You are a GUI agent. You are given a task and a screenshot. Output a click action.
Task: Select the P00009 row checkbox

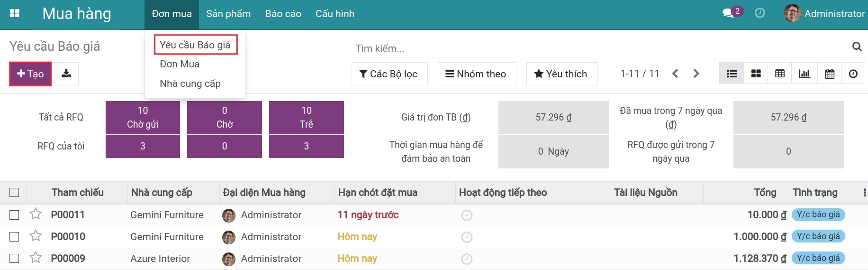14,258
